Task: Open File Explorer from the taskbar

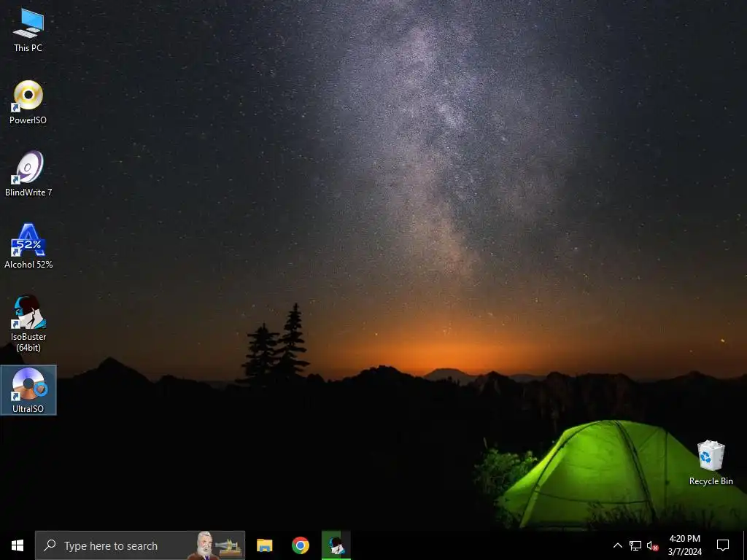Action: click(x=264, y=545)
